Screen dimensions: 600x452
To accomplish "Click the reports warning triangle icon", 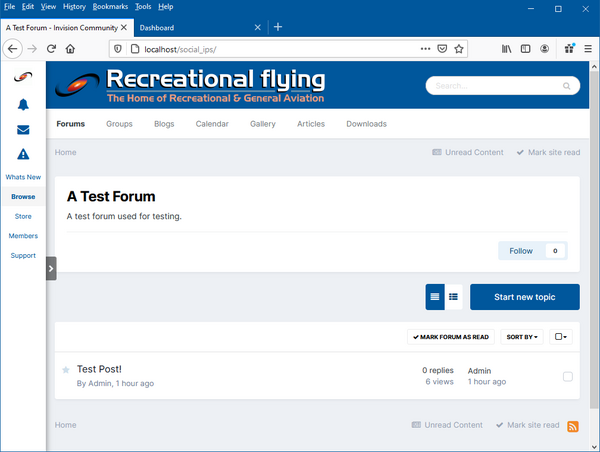I will point(22,154).
